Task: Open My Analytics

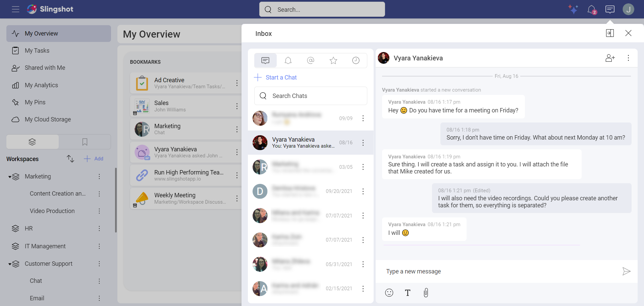Action: (59, 85)
